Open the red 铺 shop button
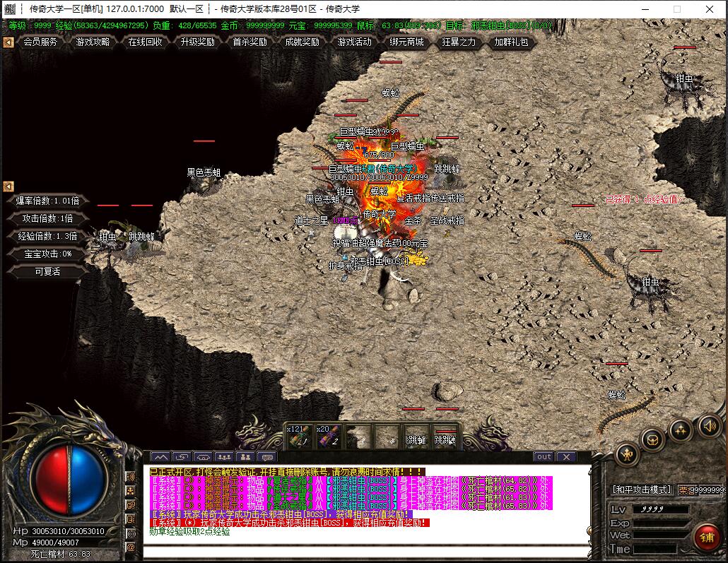The image size is (728, 563). click(707, 538)
